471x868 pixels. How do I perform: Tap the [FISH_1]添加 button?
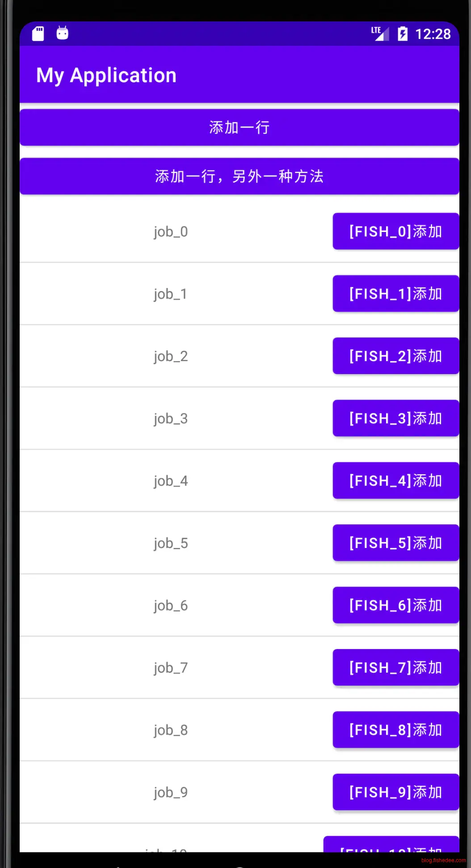click(395, 294)
